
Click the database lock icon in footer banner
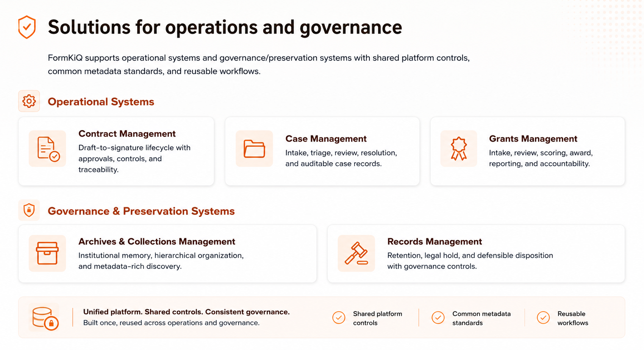(45, 318)
